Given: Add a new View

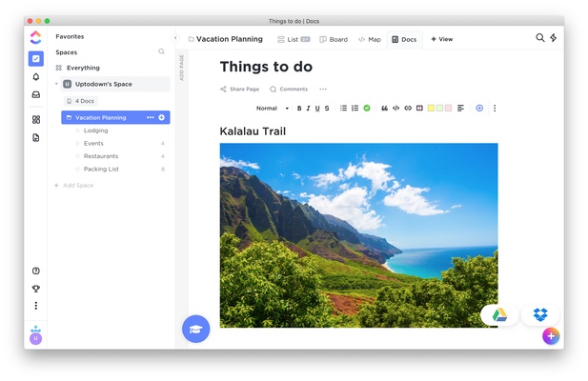Looking at the screenshot, I should click(x=442, y=39).
